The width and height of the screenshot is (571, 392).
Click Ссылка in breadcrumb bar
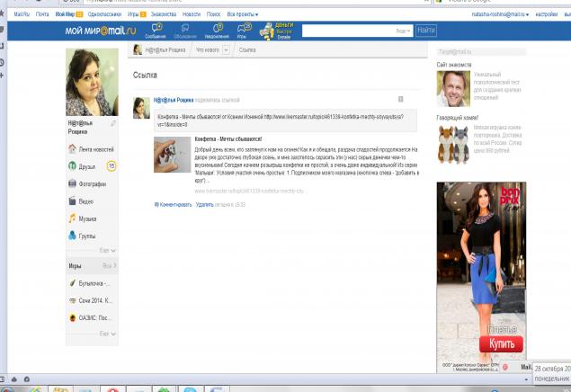(x=247, y=49)
